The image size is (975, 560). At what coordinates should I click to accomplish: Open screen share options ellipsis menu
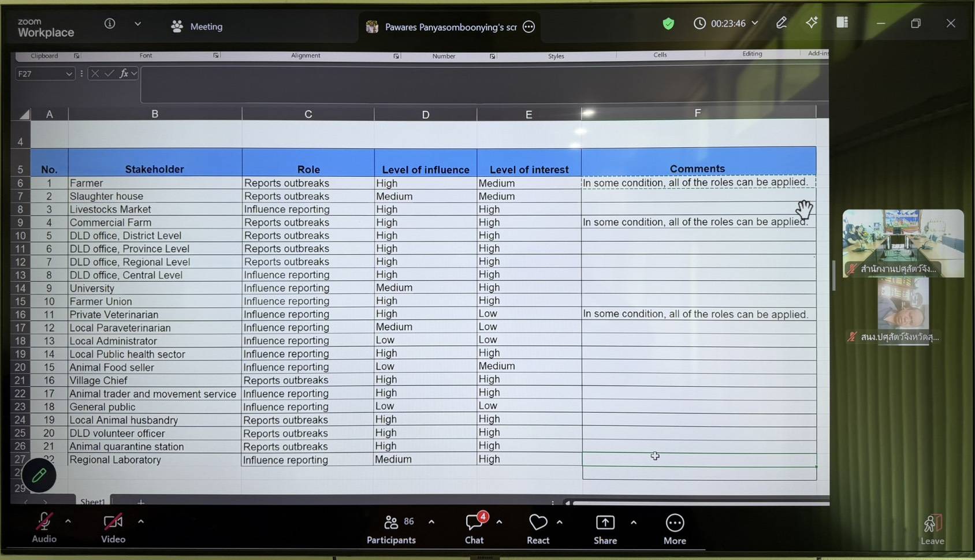click(529, 27)
